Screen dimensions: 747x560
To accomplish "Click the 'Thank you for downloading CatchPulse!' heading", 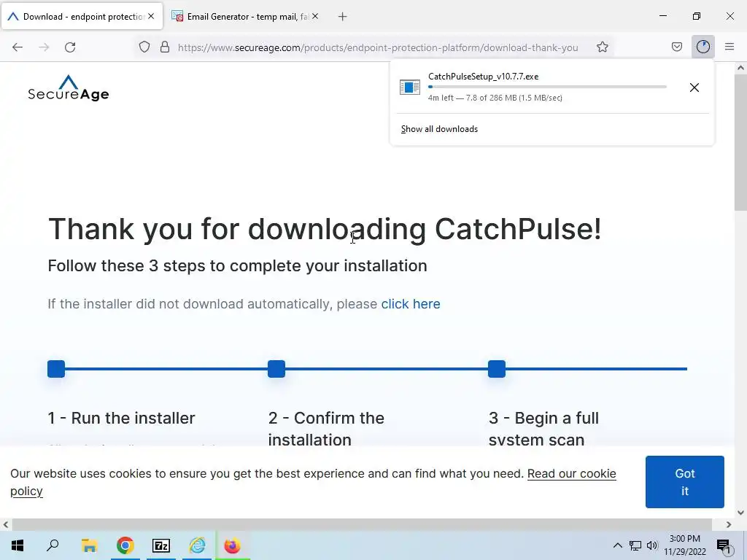I will pos(325,229).
